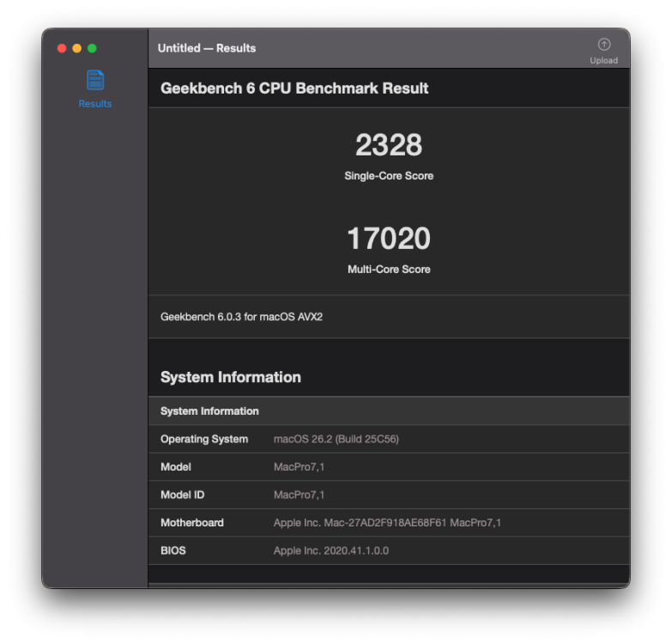Screen dimensions: 672x644
Task: Click the 'Multi-Core Score' label
Action: [389, 270]
